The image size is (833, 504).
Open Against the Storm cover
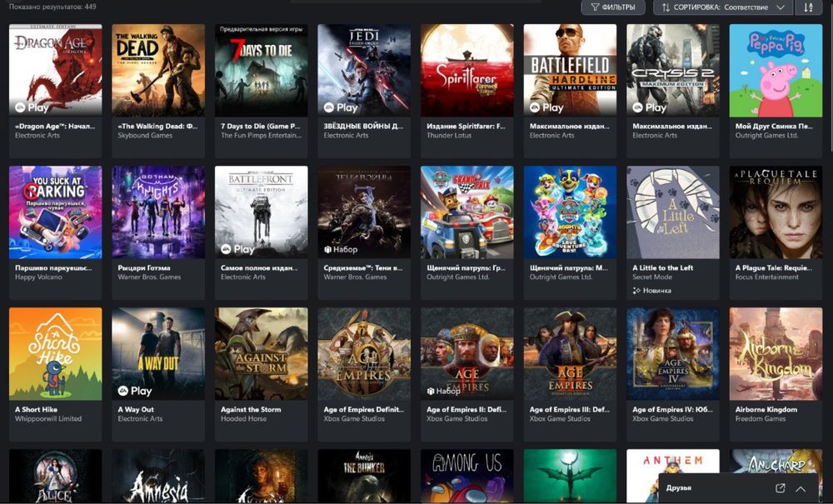[262, 354]
